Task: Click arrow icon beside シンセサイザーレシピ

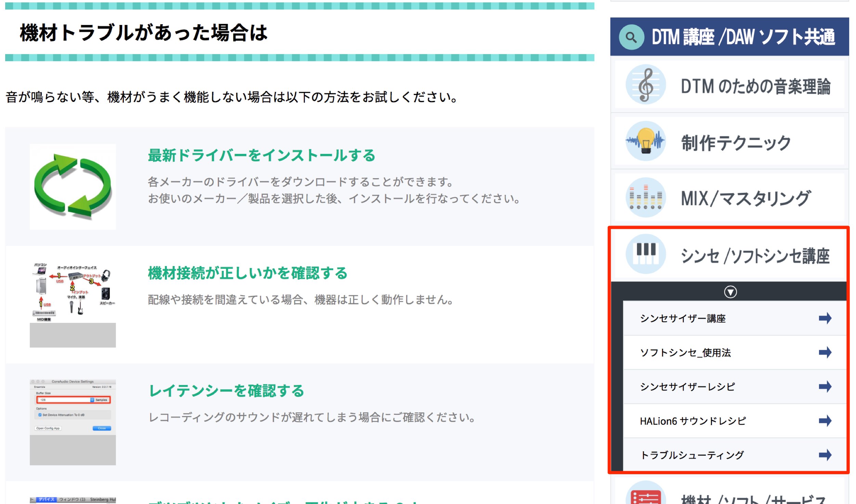Action: pos(825,387)
